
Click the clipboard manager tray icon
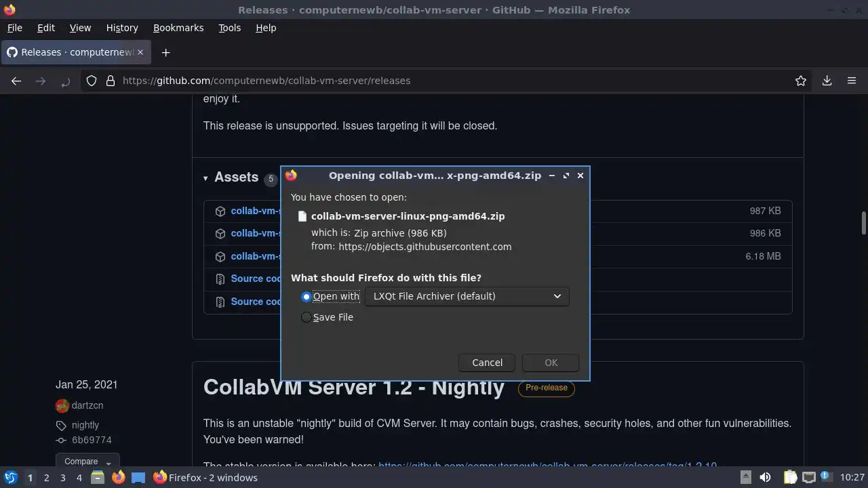790,477
